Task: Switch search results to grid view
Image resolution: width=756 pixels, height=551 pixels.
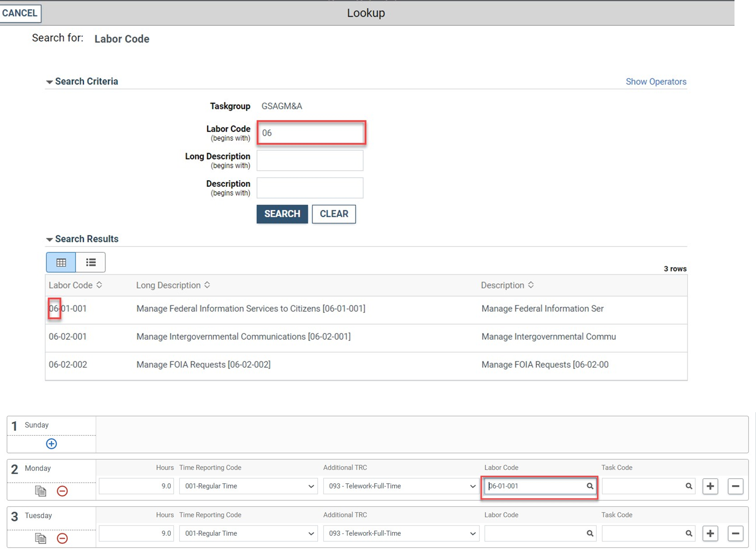Action: (x=61, y=262)
